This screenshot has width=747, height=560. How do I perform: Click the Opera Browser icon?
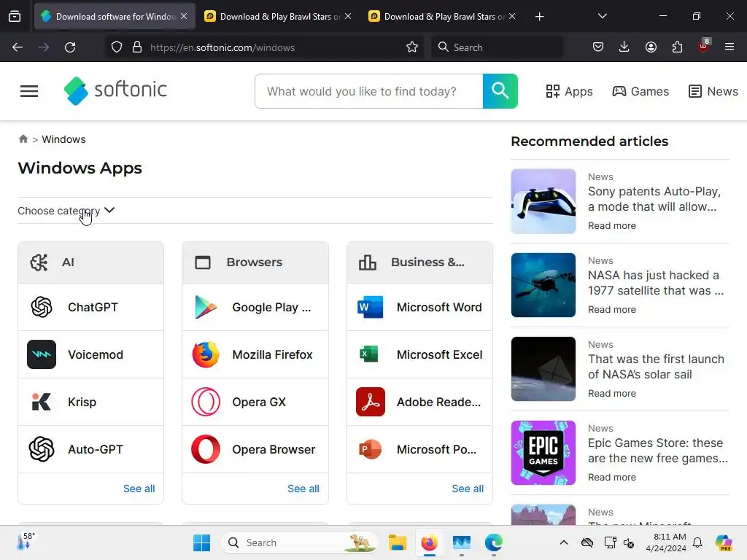tap(206, 449)
